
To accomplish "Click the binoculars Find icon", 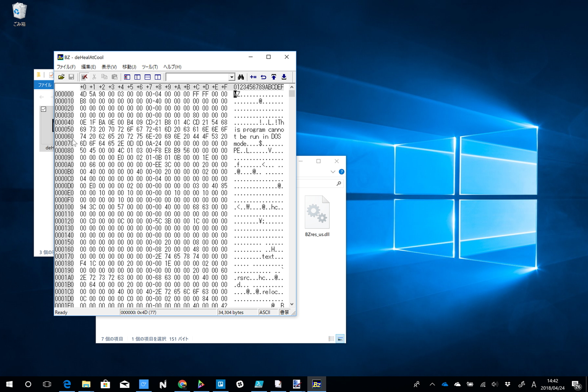I will pos(241,77).
